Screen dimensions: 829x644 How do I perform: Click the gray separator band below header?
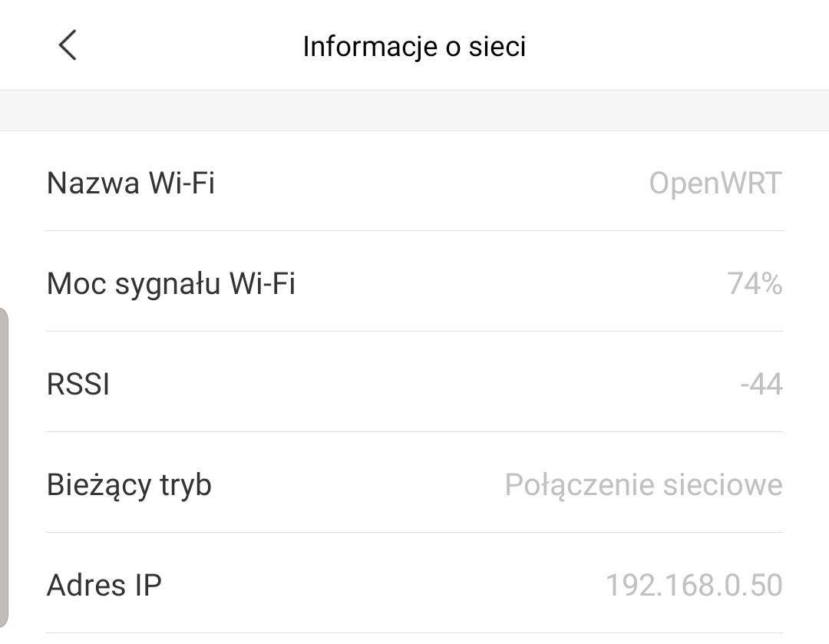click(x=414, y=111)
